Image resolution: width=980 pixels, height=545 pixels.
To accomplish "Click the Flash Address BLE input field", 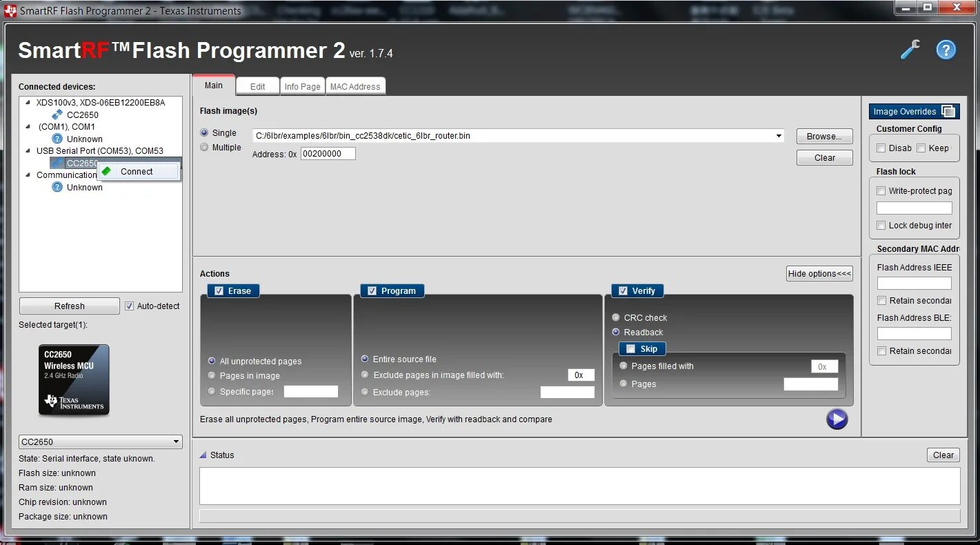I will pyautogui.click(x=914, y=333).
